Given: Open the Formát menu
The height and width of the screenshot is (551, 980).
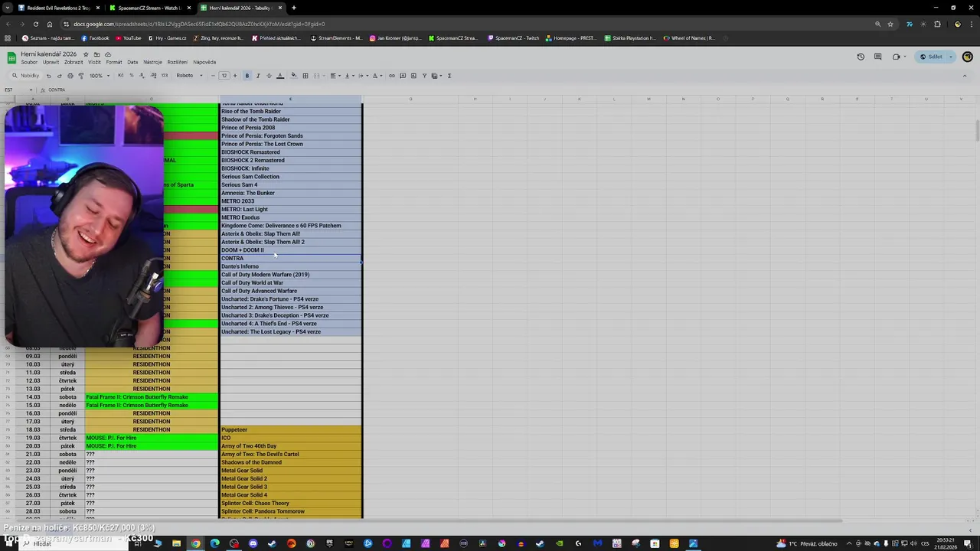Looking at the screenshot, I should click(x=114, y=62).
